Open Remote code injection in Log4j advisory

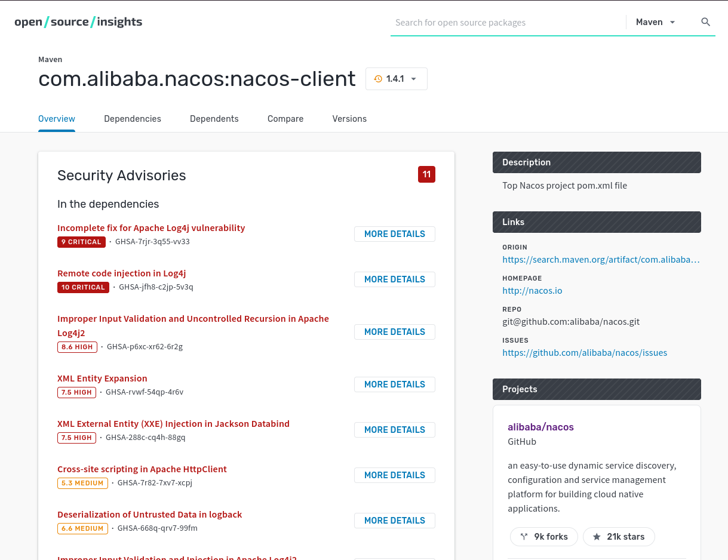[x=122, y=273]
